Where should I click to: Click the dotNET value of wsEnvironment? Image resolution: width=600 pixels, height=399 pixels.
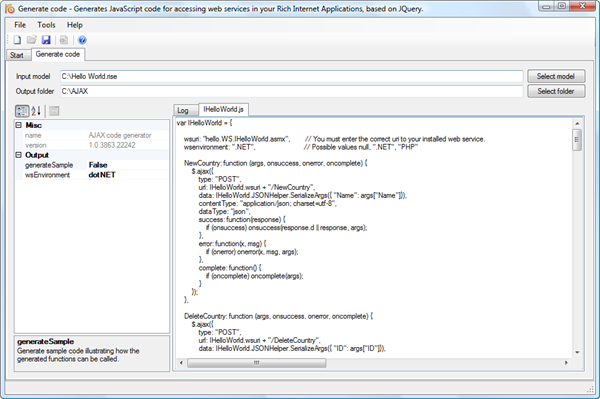click(x=102, y=175)
